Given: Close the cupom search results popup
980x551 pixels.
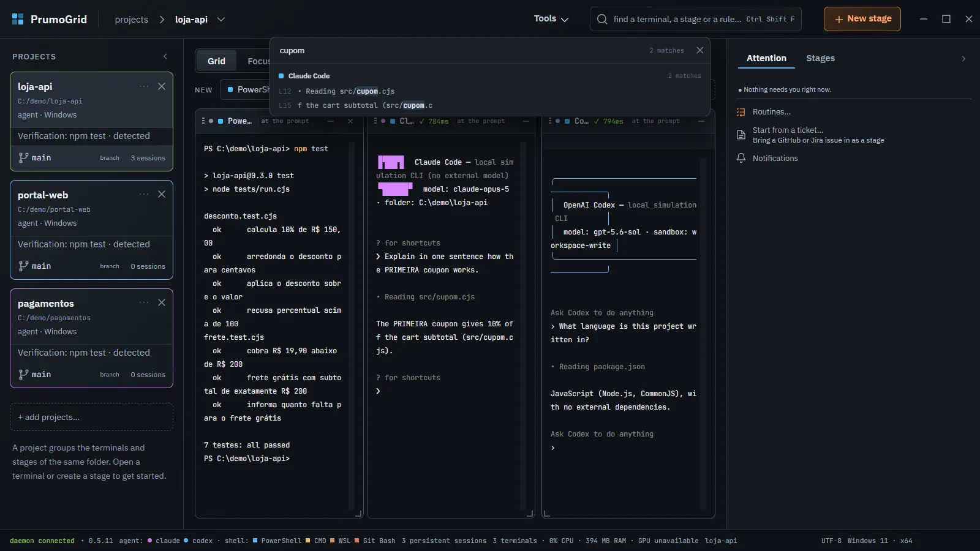Looking at the screenshot, I should [x=700, y=50].
